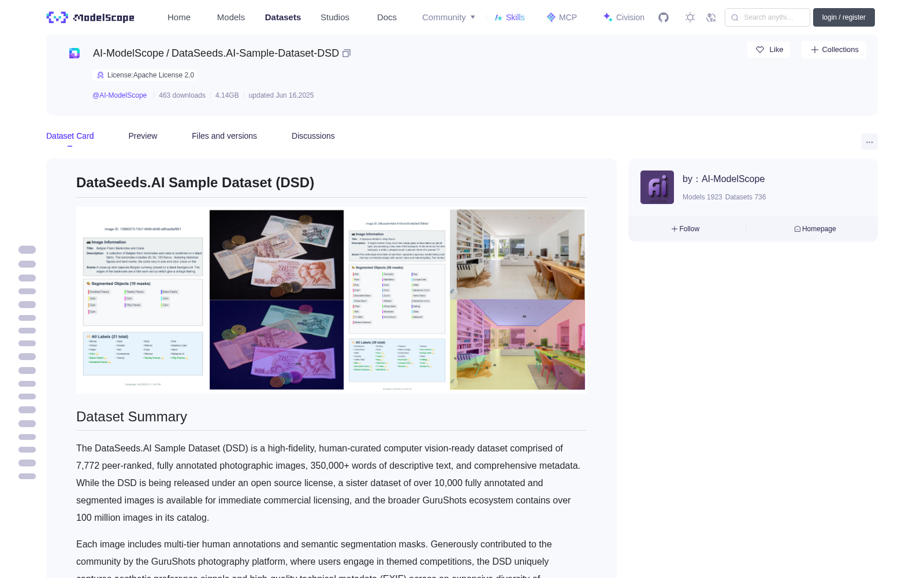Open the GitHub icon link
Image resolution: width=924 pixels, height=578 pixels.
click(664, 17)
